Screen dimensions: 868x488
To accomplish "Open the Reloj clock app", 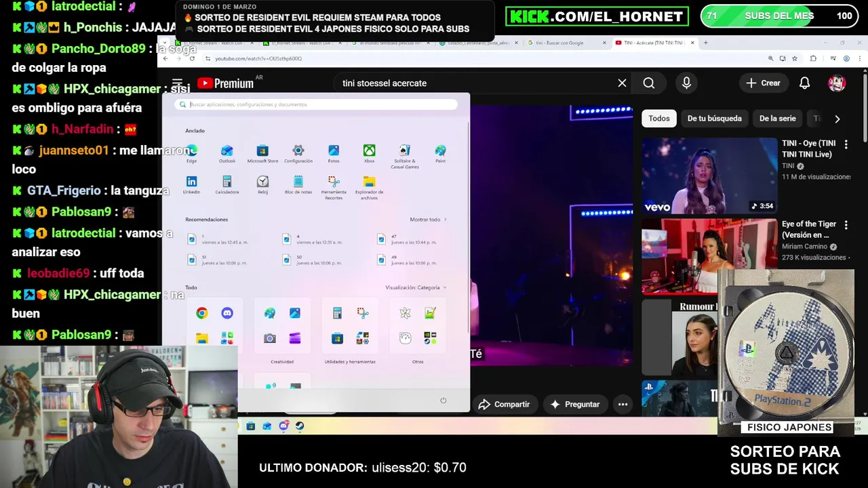I will pos(262,185).
